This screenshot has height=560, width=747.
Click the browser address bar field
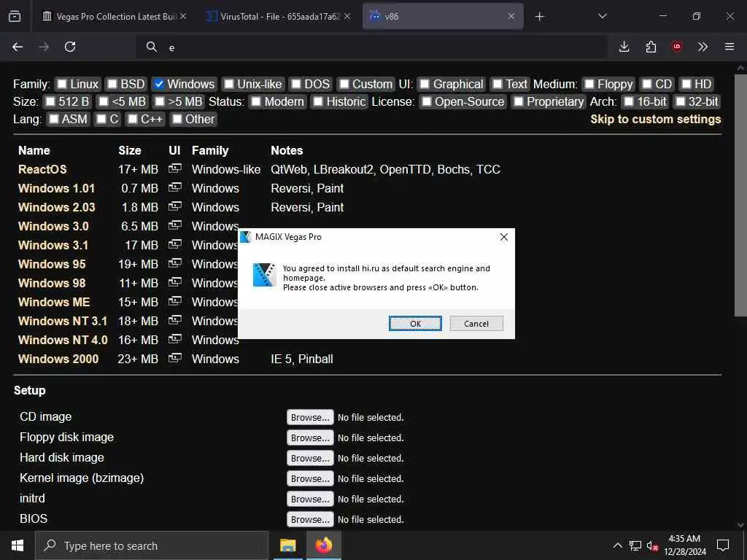click(371, 47)
